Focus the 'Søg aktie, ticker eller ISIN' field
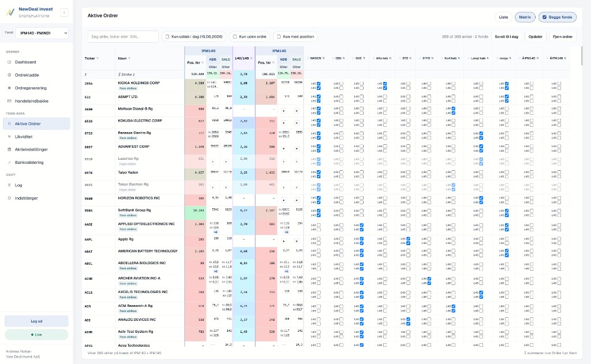Viewport: 591px width, 364px height. (123, 37)
